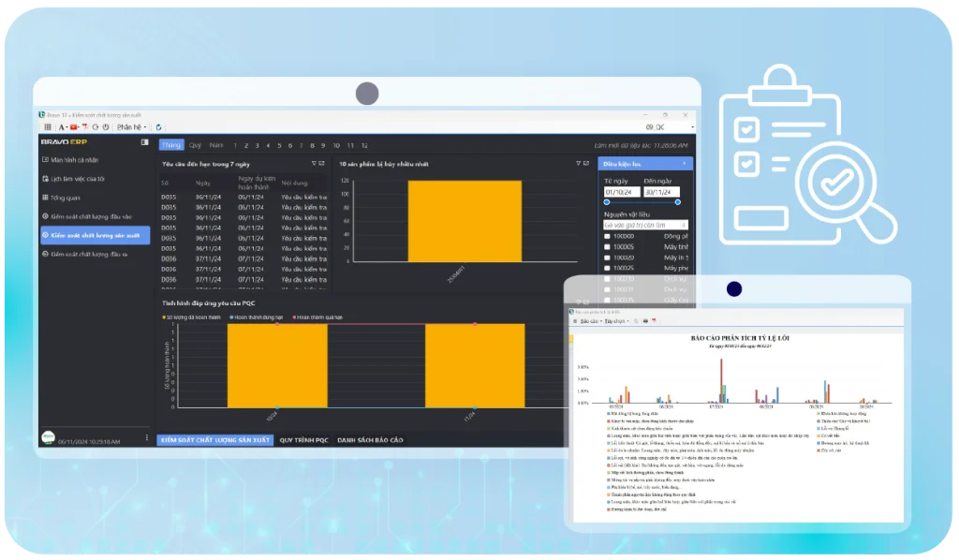Screen dimensions: 959x560
Task: Open the 'Phân hệ' dropdown
Action: click(131, 126)
